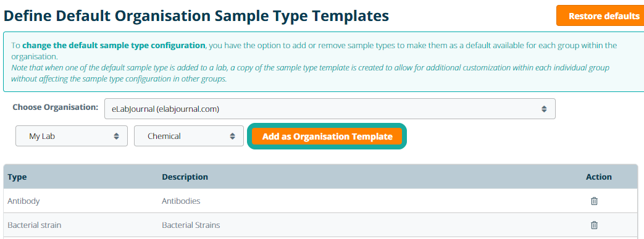Click the Define Default Organisation page title
The height and width of the screenshot is (239, 644).
click(x=196, y=16)
